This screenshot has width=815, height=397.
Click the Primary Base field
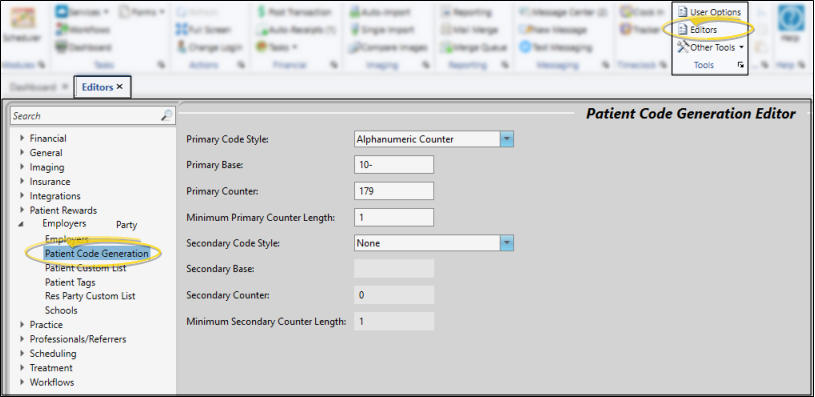[394, 165]
